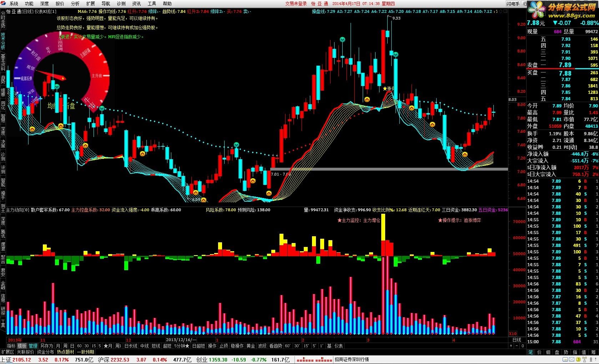Switch to 技术分析 sidebar tab
This screenshot has width=599, height=364.
click(3, 41)
